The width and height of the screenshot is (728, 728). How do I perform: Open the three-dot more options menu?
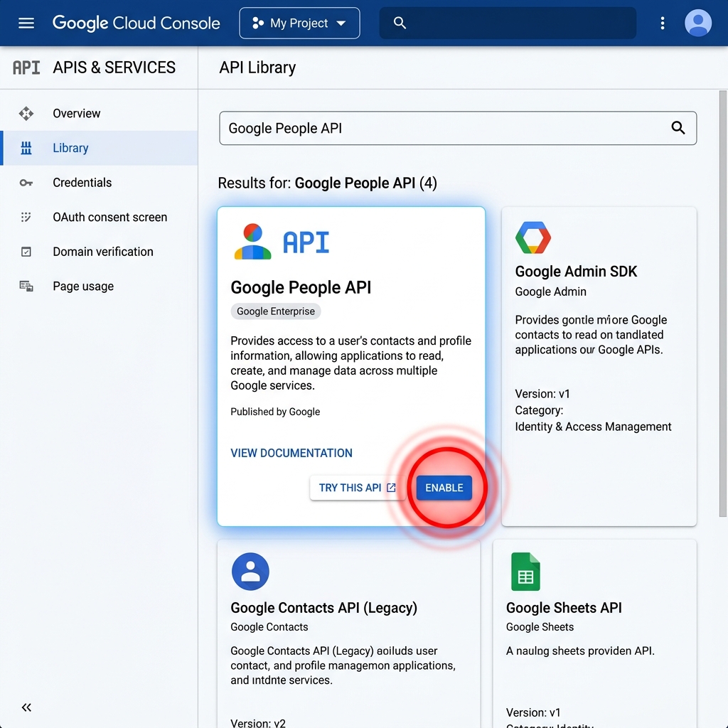coord(663,23)
